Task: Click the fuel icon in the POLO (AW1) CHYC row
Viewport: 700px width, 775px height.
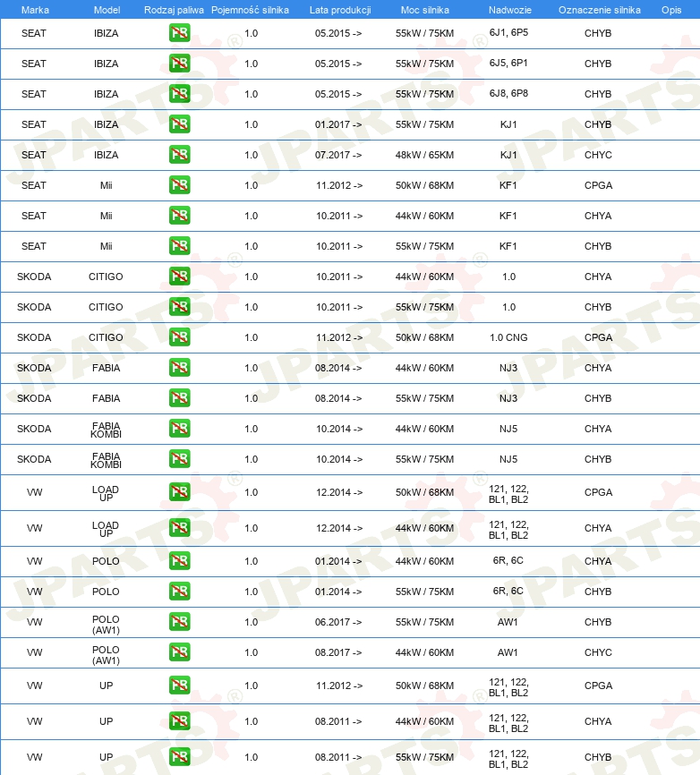Action: pos(179,652)
